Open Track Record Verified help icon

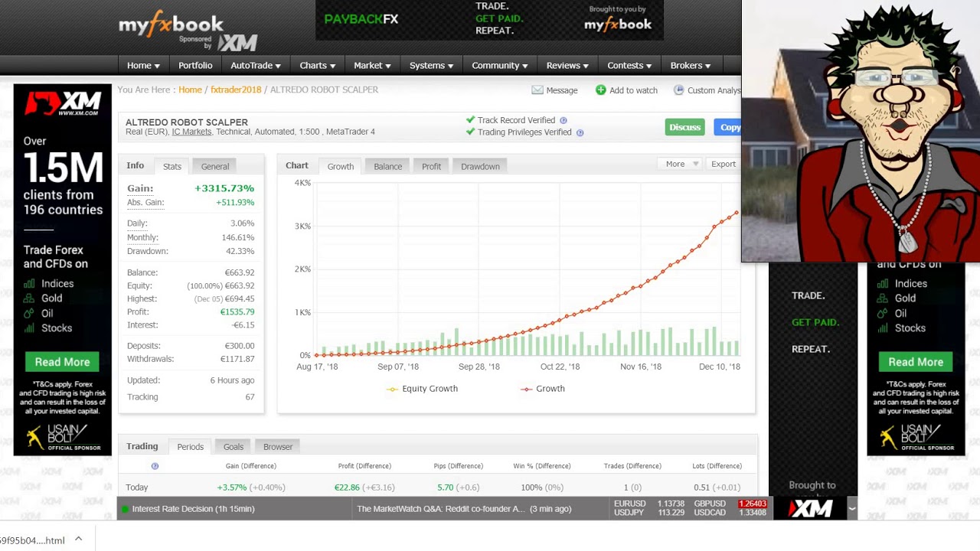pyautogui.click(x=563, y=120)
